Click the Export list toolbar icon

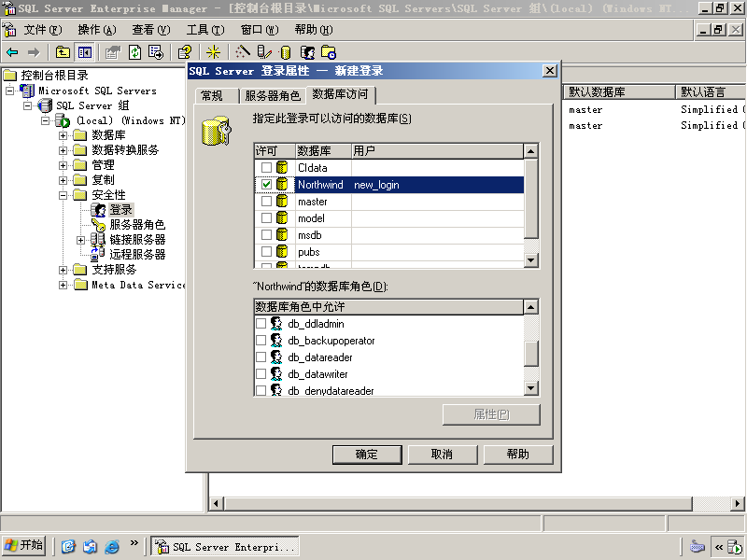pyautogui.click(x=156, y=52)
